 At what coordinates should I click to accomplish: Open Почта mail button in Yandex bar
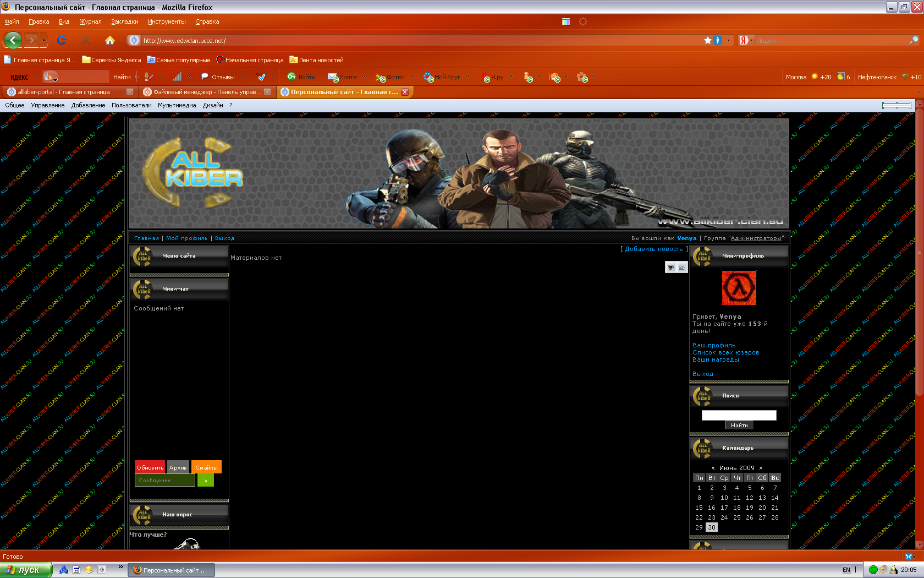342,77
